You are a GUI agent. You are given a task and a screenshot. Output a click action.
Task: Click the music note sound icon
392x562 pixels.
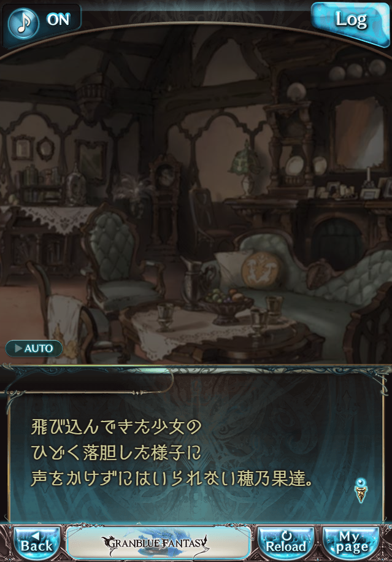tap(23, 23)
